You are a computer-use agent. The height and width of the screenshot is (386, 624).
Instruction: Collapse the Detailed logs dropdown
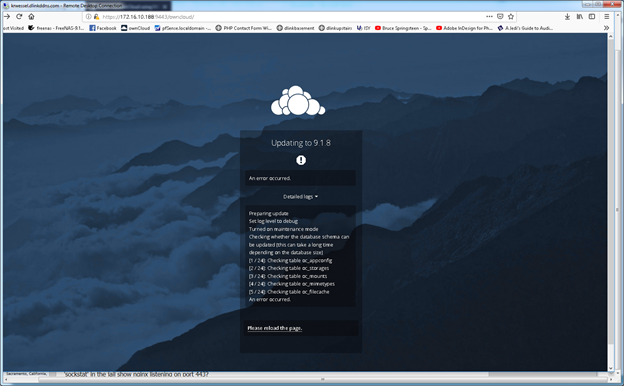(300, 197)
